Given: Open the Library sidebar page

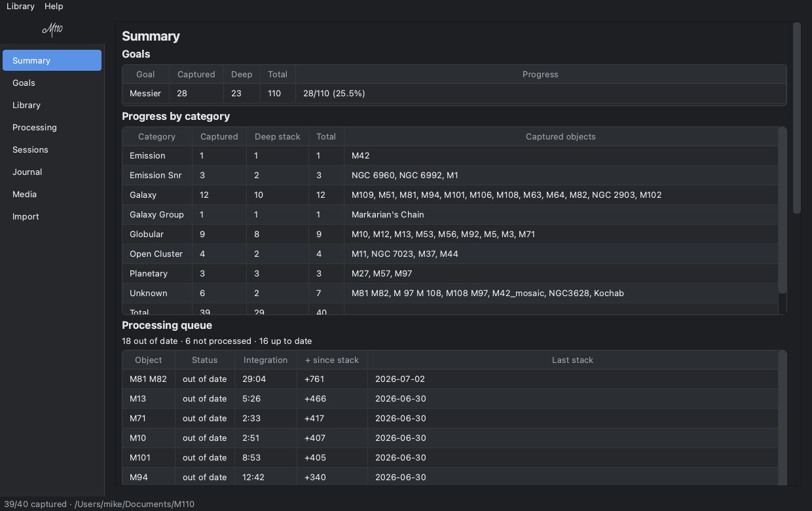Looking at the screenshot, I should pos(52,105).
